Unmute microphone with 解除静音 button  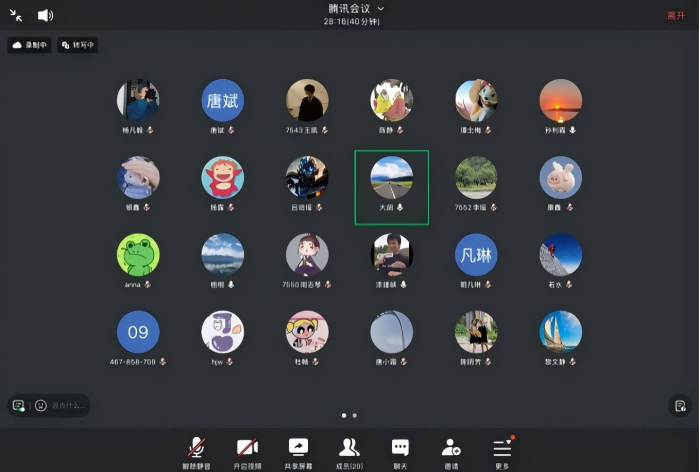point(198,450)
